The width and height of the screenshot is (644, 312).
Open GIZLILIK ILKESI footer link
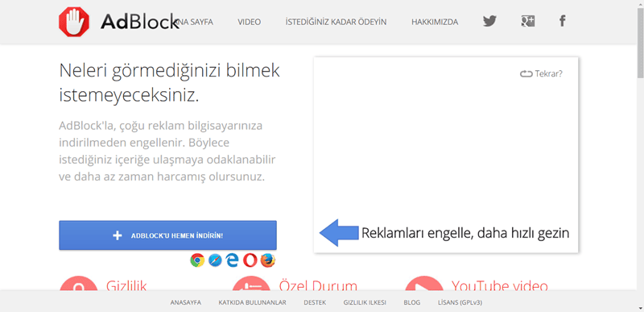(x=365, y=302)
